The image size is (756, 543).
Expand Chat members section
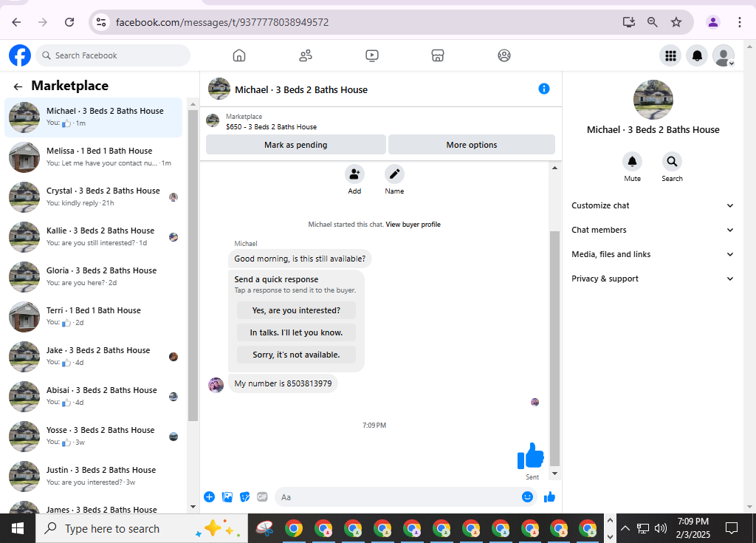tap(653, 230)
